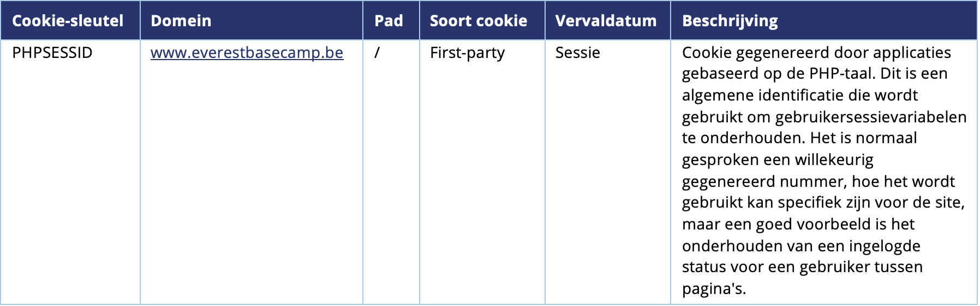This screenshot has height=306, width=980.
Task: Click the Pad column header
Action: (389, 21)
